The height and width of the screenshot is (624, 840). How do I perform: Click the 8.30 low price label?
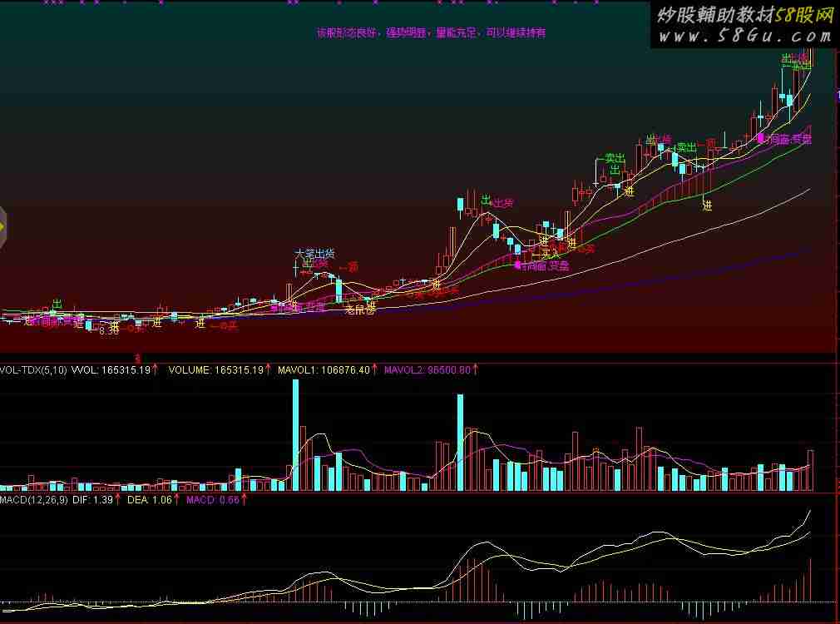click(x=109, y=331)
